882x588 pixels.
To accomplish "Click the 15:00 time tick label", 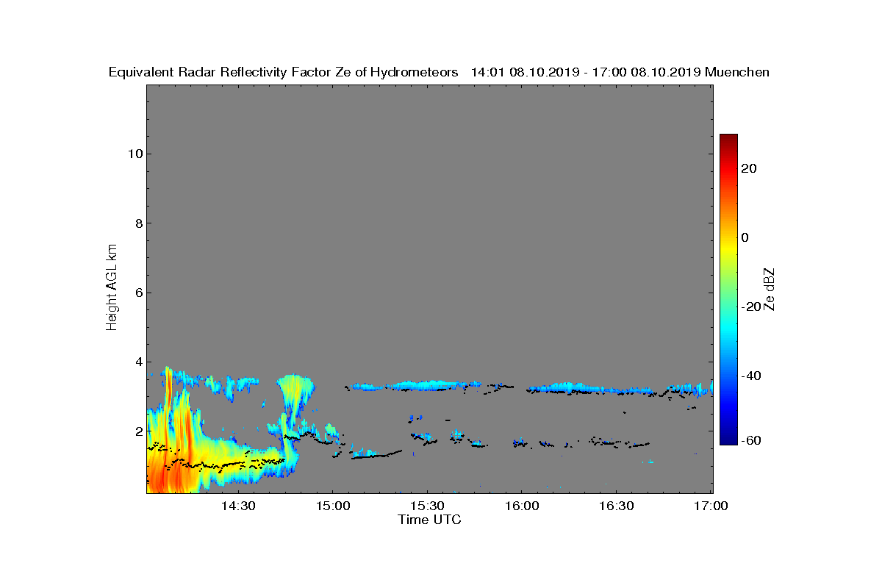I will pos(331,506).
